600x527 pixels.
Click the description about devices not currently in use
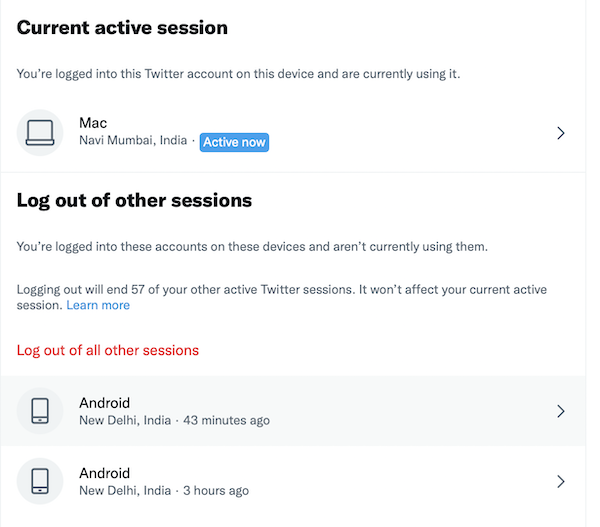tap(252, 246)
